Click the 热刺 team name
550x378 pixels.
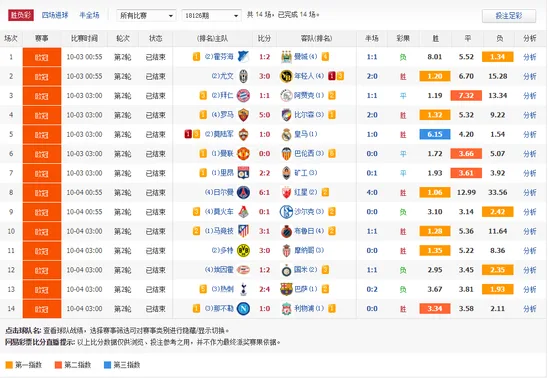tap(227, 289)
